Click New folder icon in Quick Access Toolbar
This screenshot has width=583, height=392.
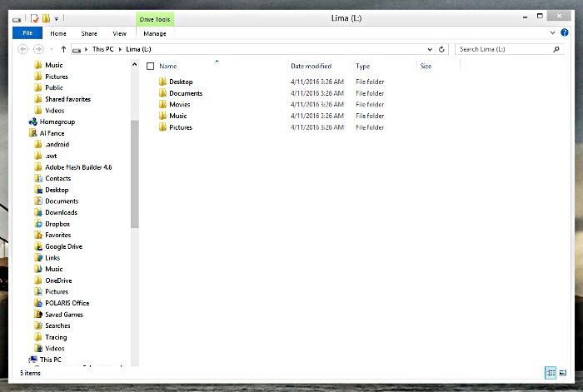pos(46,18)
